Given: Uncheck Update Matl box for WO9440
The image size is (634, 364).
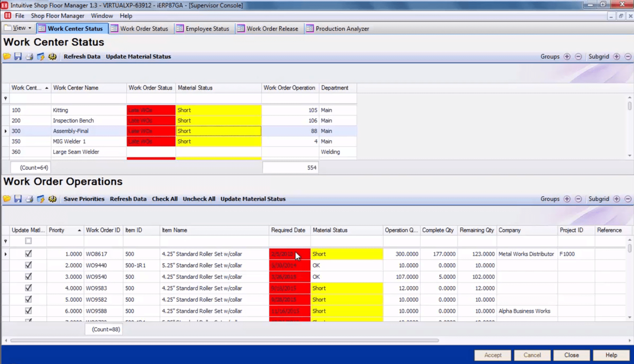Looking at the screenshot, I should (28, 265).
